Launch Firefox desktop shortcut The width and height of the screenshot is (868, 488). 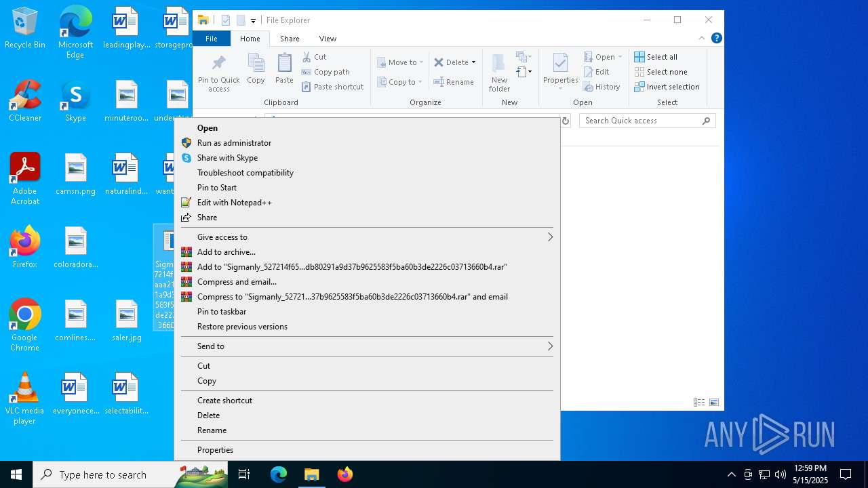(x=25, y=247)
